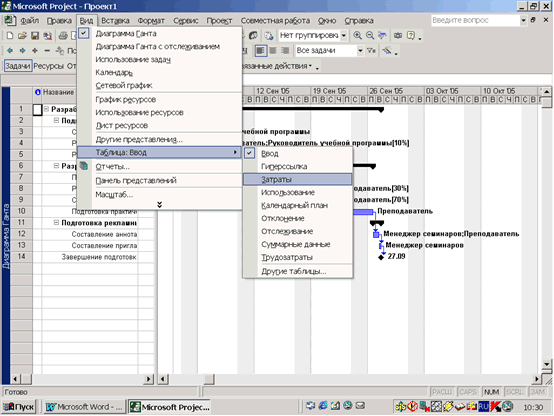554x416 pixels.
Task: Collapse the task 2 Под summary row
Action: [x=56, y=120]
